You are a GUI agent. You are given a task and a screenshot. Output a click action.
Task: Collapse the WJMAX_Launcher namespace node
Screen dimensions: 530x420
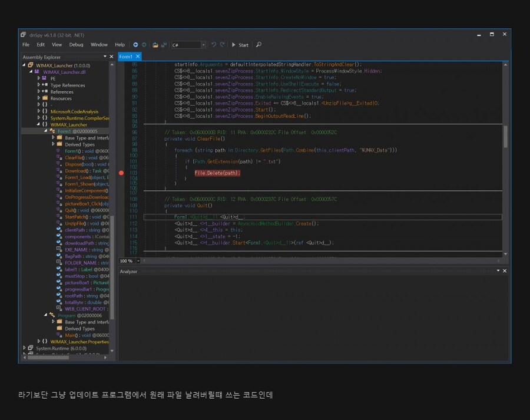pyautogui.click(x=38, y=124)
